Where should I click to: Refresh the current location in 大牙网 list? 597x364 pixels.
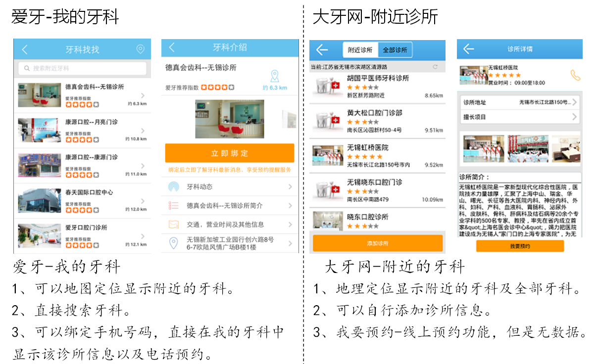click(435, 67)
